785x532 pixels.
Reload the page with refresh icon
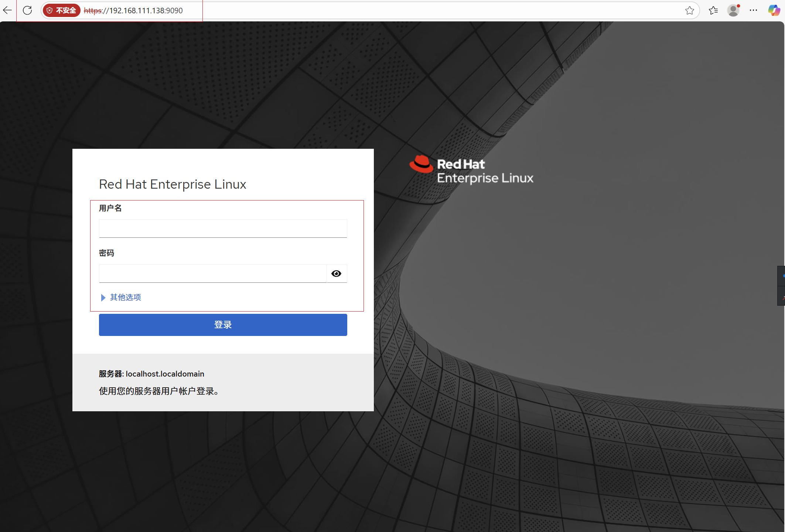(27, 10)
